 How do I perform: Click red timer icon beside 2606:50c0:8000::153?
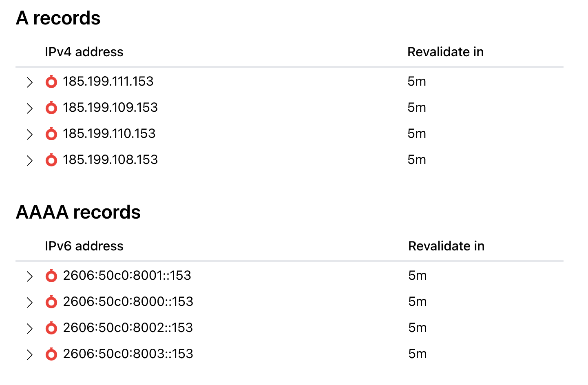point(51,302)
